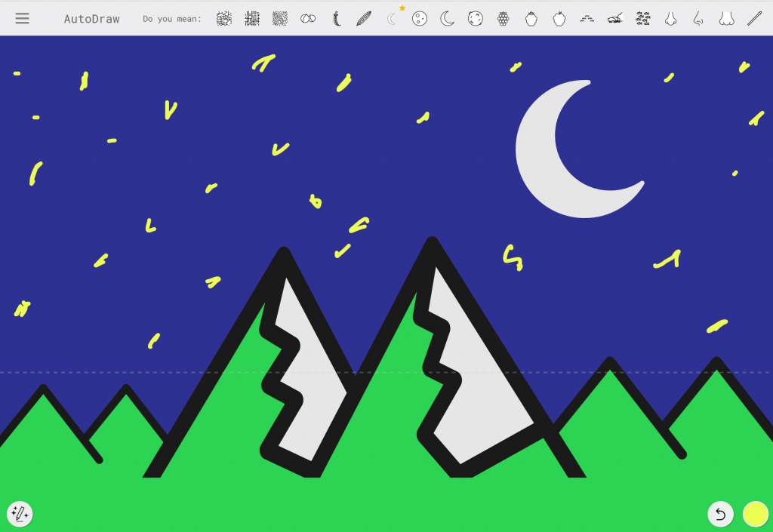Select the chili pepper suggestion
Screen dimensions: 773x532
(x=337, y=19)
